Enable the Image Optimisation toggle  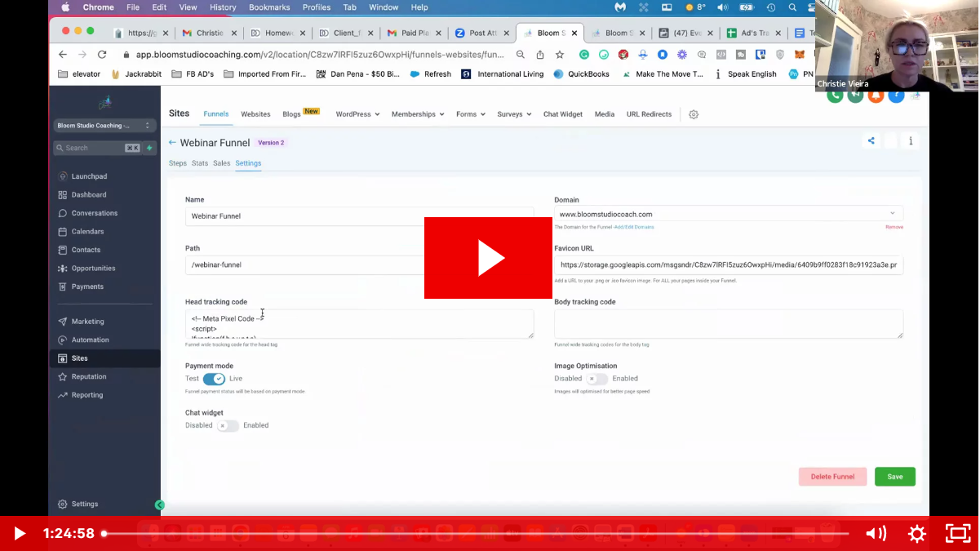[597, 379]
